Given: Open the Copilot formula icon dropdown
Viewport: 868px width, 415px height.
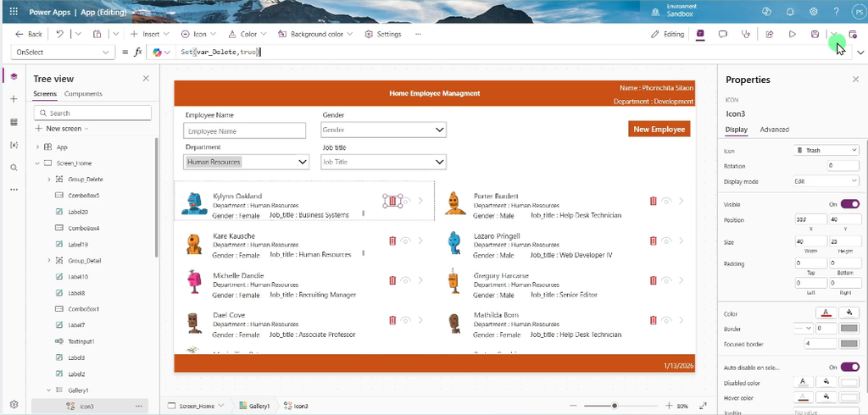Looking at the screenshot, I should pyautogui.click(x=160, y=52).
